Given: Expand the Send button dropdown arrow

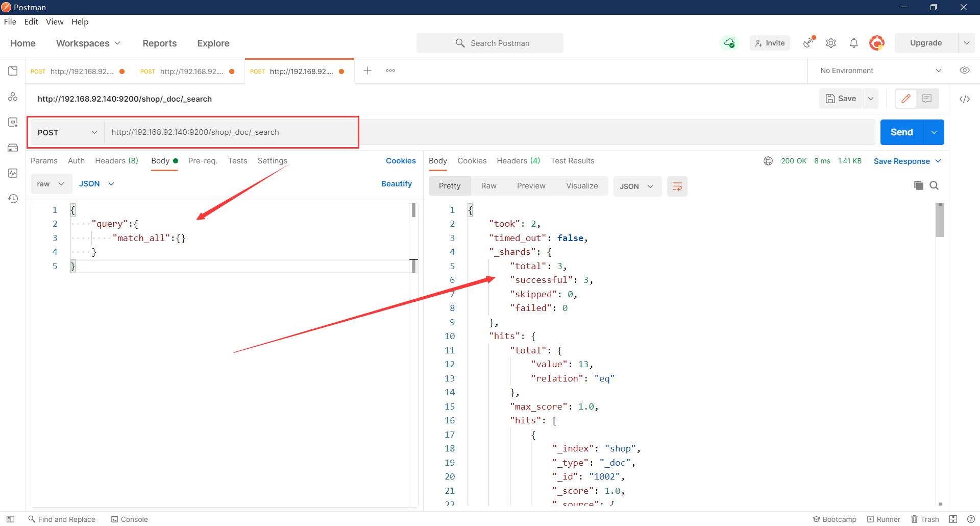Looking at the screenshot, I should pyautogui.click(x=934, y=132).
